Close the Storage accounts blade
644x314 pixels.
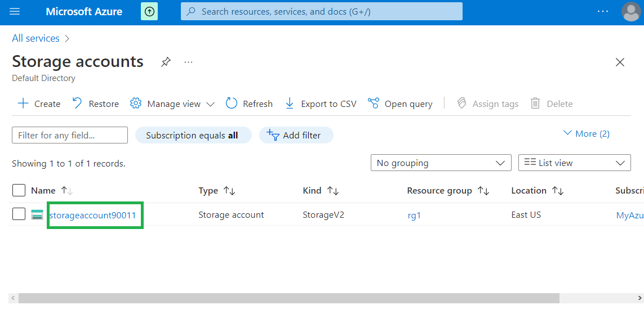tap(620, 62)
